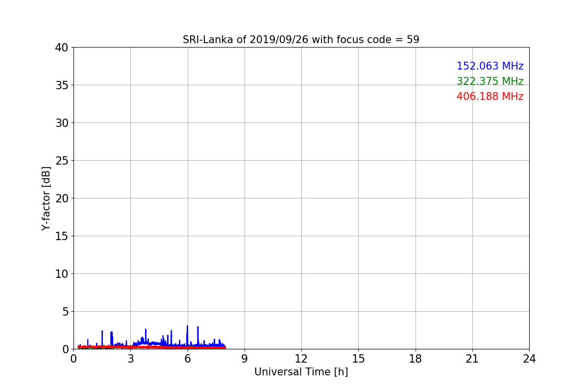Image resolution: width=588 pixels, height=392 pixels.
Task: Click the y-axis tick label 15
Action: [x=62, y=236]
